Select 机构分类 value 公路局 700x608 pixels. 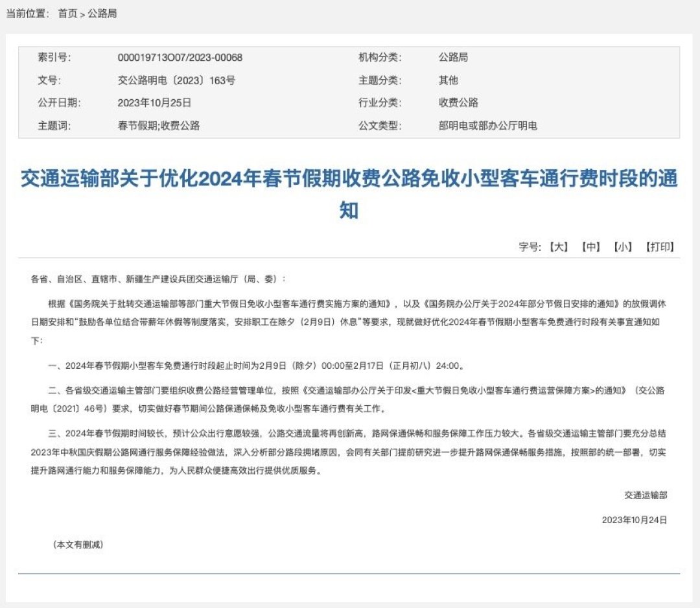tap(453, 57)
